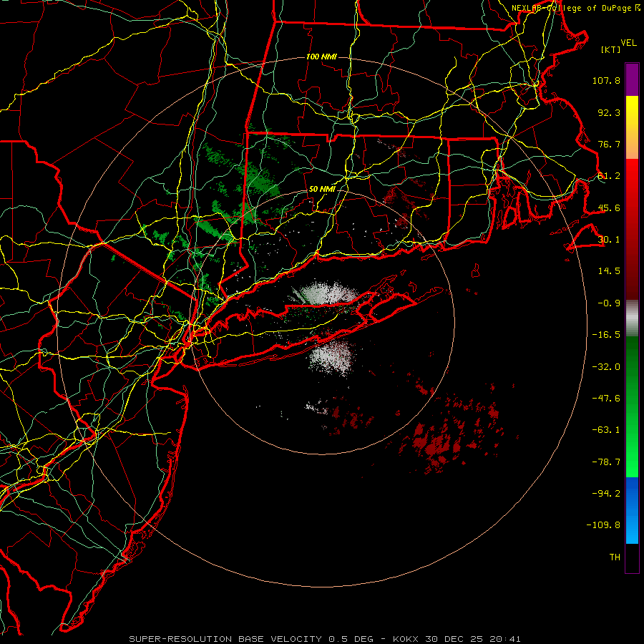
Task: Click the 30.1 velocity scale value
Action: (x=609, y=240)
